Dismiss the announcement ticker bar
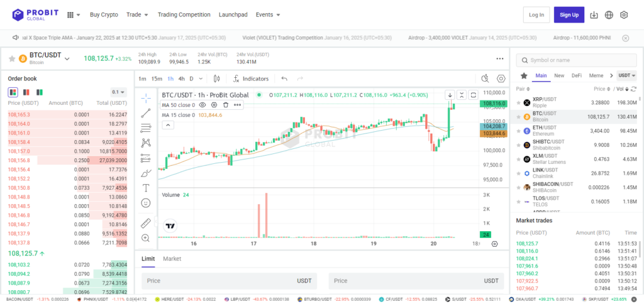Image resolution: width=644 pixels, height=304 pixels. [626, 38]
